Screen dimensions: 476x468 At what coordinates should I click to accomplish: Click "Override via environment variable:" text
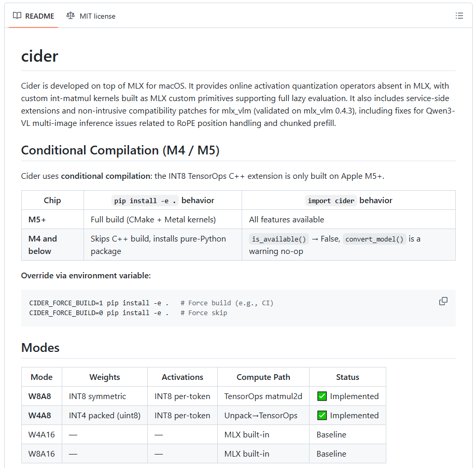point(86,276)
